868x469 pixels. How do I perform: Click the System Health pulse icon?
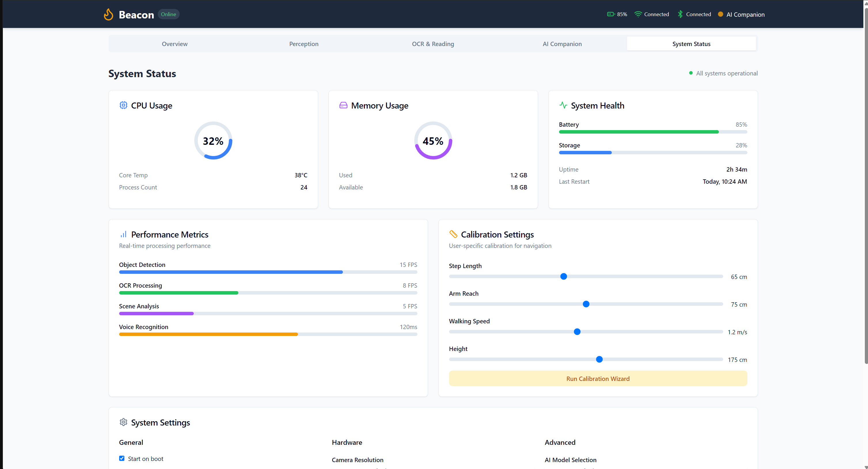point(563,105)
